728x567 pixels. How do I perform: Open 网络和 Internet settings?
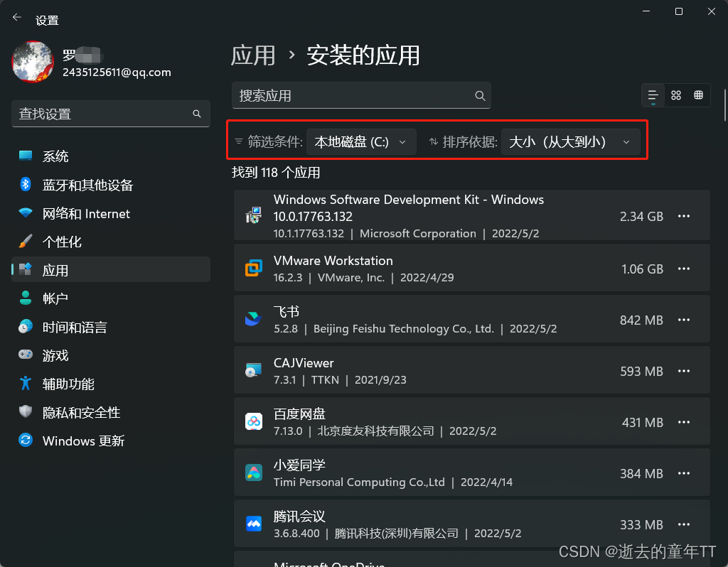(x=110, y=213)
